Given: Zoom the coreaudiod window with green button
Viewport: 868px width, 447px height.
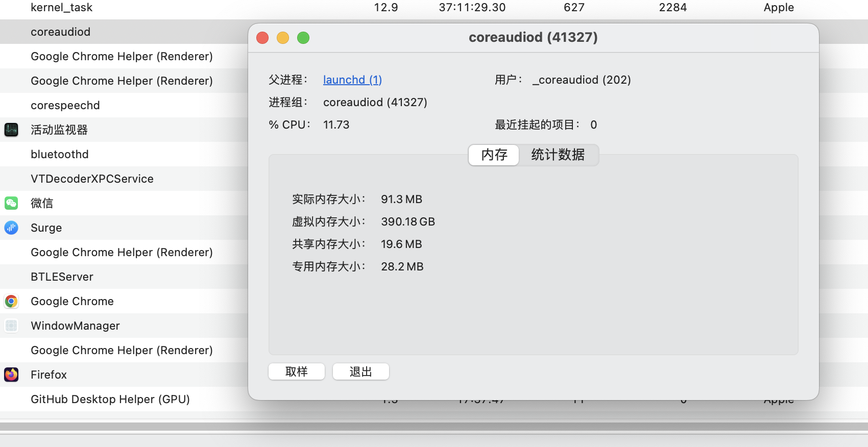Looking at the screenshot, I should 303,38.
